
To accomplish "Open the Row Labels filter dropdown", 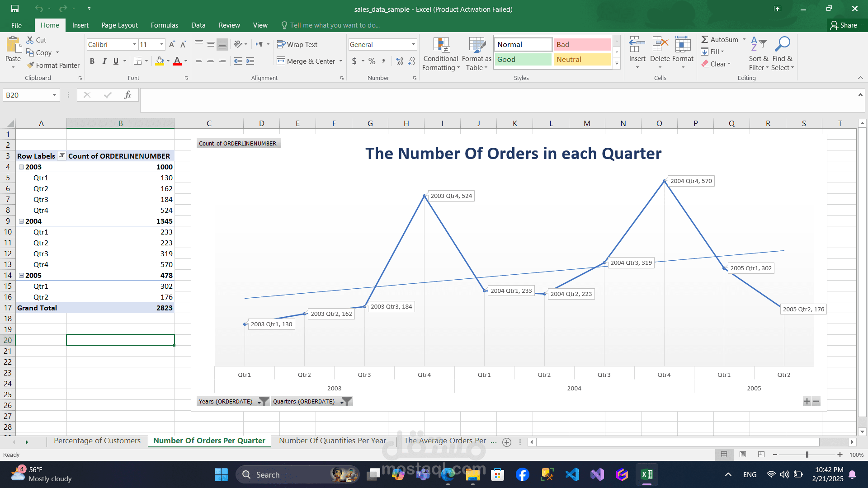I will coord(61,156).
